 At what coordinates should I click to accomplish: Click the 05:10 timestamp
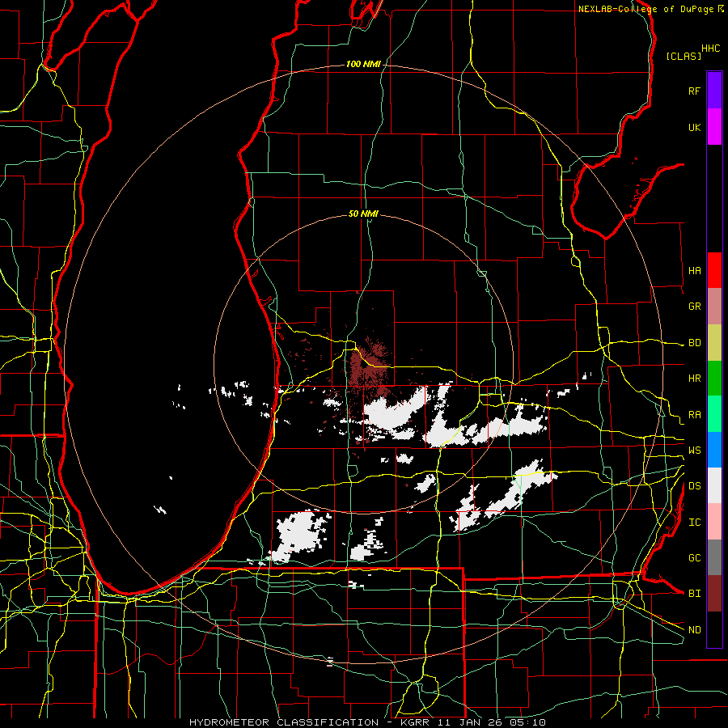tap(529, 722)
